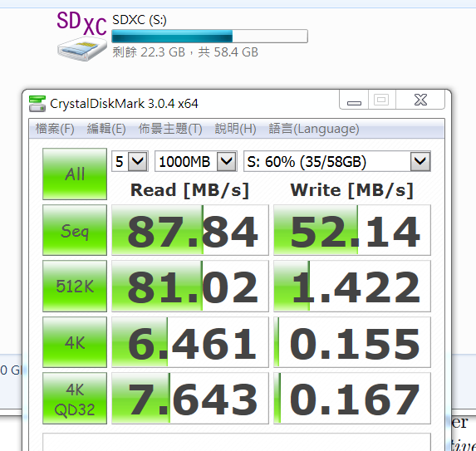Open the 檔案(F) menu
This screenshot has width=476, height=451.
coord(55,129)
